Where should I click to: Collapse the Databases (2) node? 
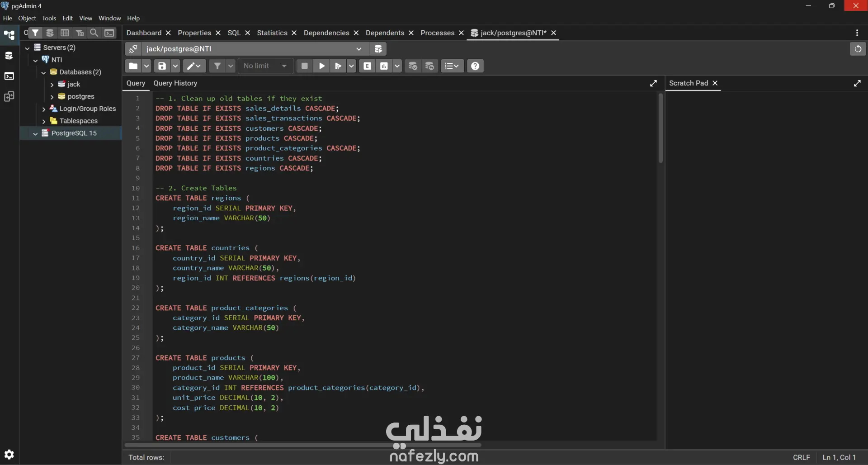coord(43,72)
